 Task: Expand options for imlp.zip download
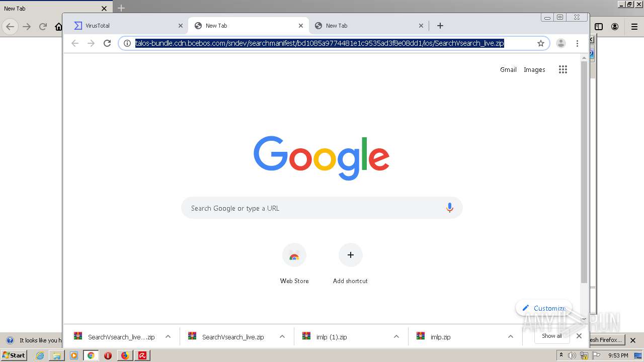click(x=511, y=337)
